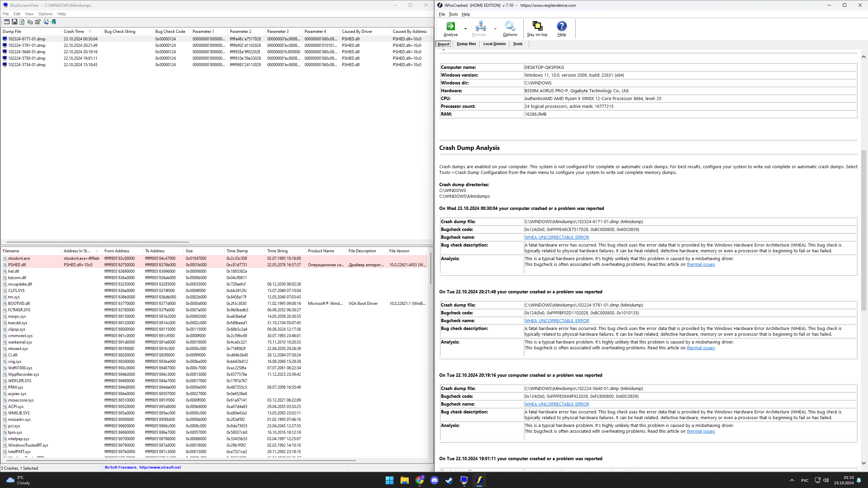Screen dimensions: 868x488
Task: Open the File menu in BlueScreenView
Action: [6, 14]
